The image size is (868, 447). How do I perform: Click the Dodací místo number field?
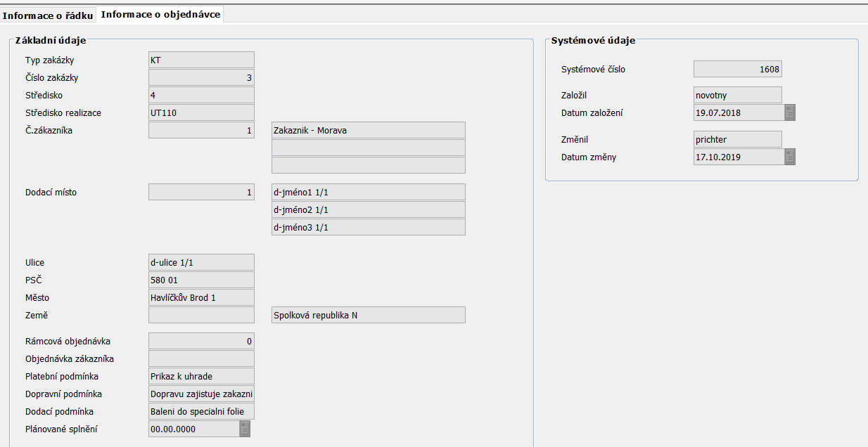point(201,192)
